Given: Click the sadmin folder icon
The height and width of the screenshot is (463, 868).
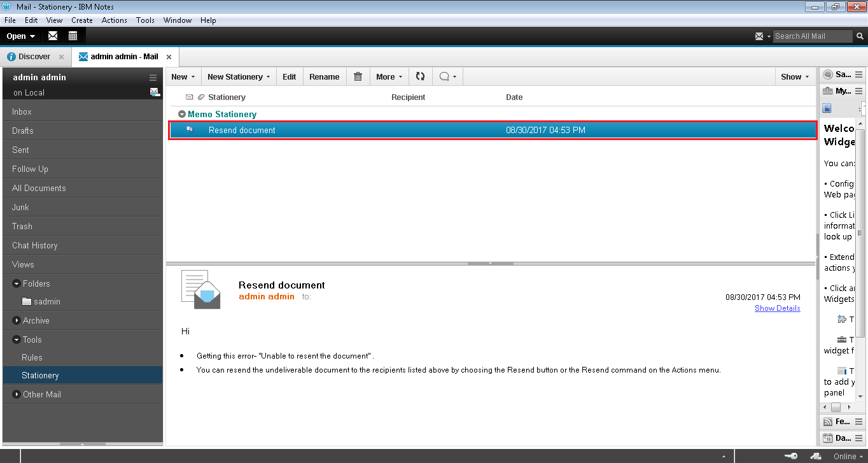Looking at the screenshot, I should click(x=27, y=301).
